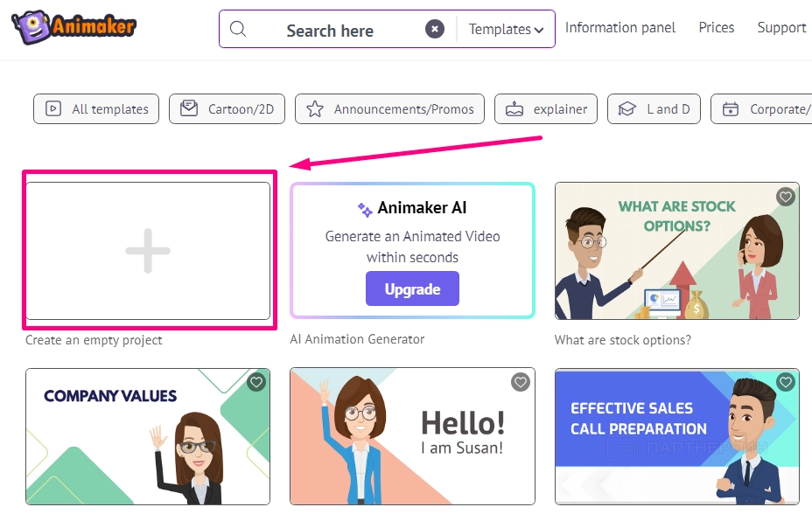Open the Prices menu item

717,27
